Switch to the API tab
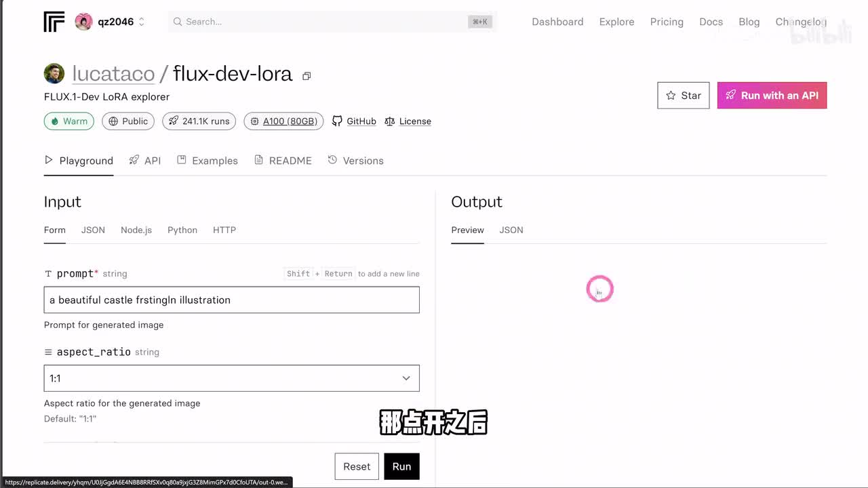Screen dimensions: 868x488 (145, 161)
